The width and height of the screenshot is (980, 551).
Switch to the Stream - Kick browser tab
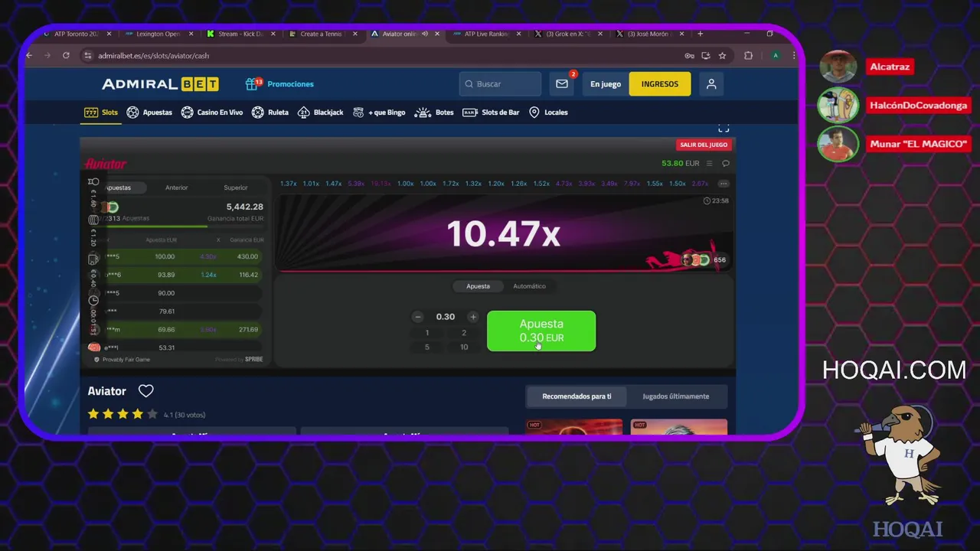(x=240, y=34)
